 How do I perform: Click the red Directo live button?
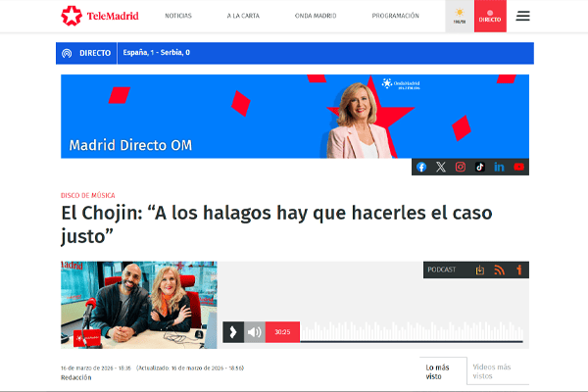click(x=490, y=16)
